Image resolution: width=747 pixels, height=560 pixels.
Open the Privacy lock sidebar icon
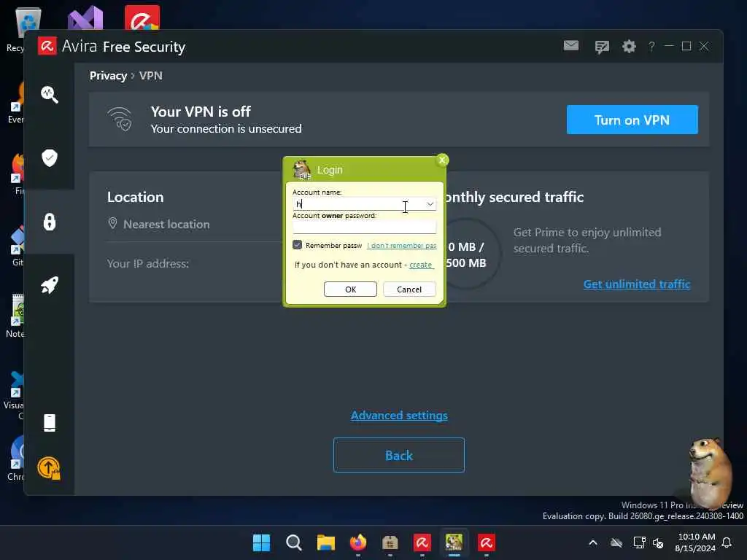coord(50,222)
